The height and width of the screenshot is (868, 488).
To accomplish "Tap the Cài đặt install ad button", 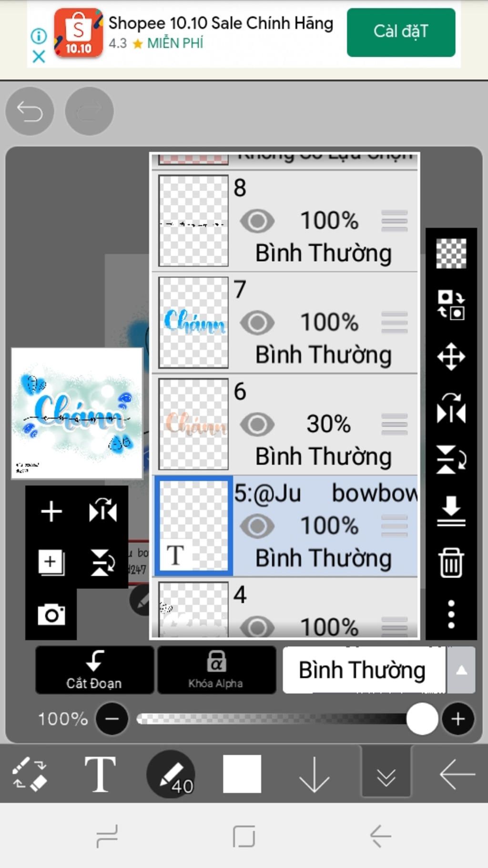I will [401, 32].
